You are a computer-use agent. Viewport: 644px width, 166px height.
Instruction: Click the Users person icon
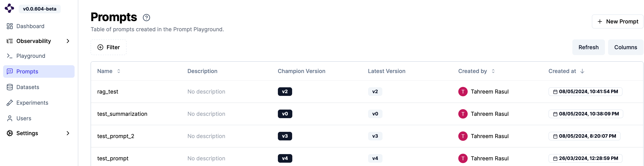[x=10, y=118]
